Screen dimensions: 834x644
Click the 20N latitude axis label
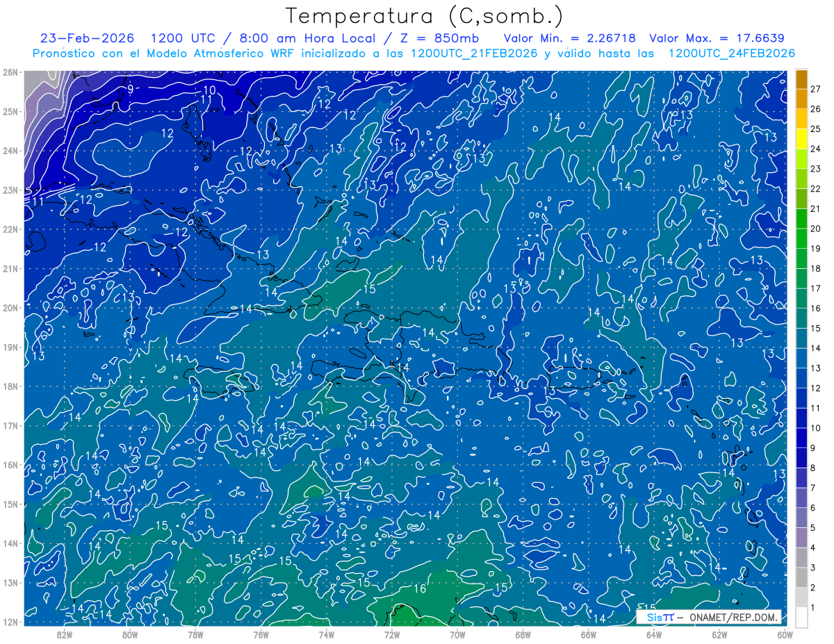point(10,308)
